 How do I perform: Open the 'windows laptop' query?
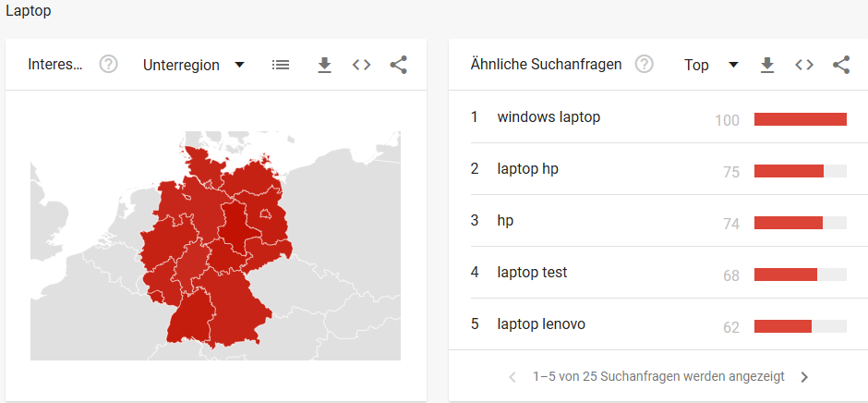coord(549,117)
